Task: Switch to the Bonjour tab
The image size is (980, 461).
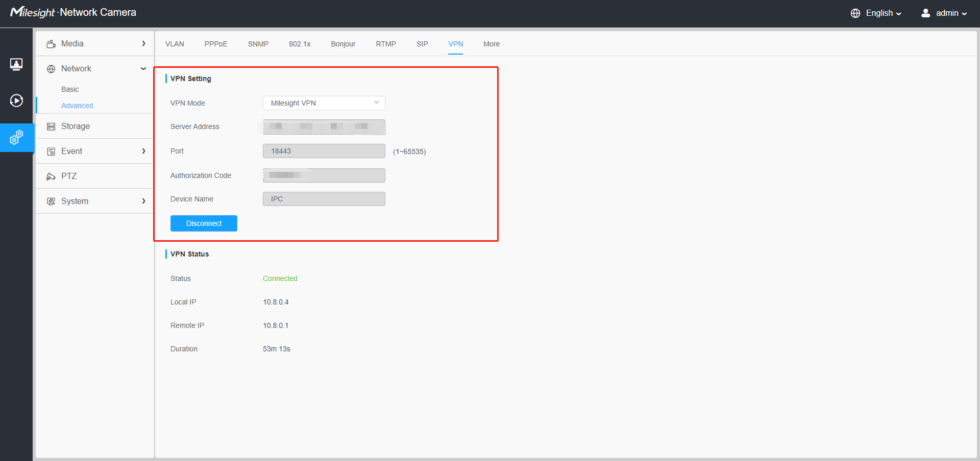Action: click(x=343, y=44)
